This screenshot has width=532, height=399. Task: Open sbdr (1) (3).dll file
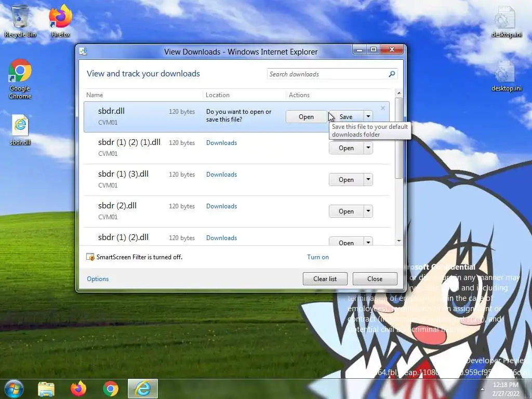(346, 179)
